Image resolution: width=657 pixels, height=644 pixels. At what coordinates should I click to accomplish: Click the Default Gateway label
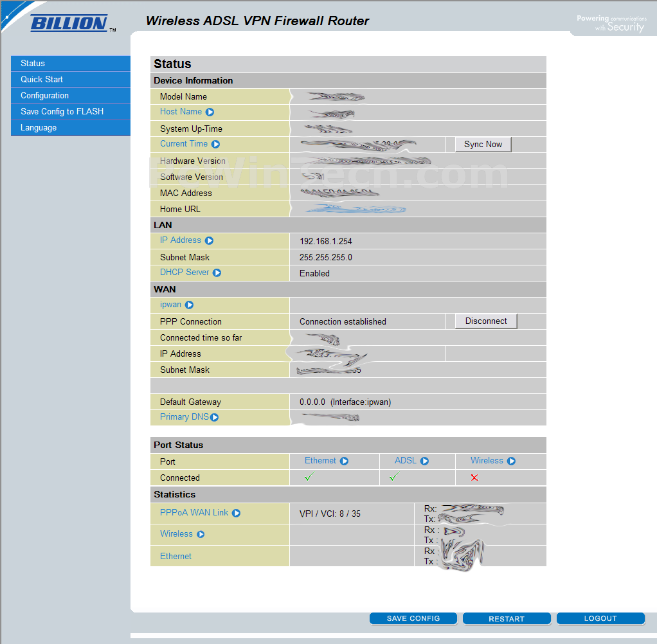[x=190, y=402]
